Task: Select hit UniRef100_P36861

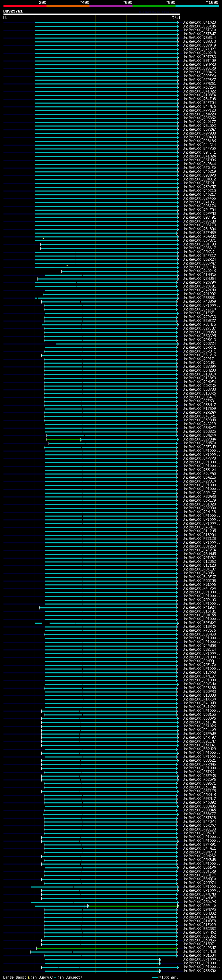Action: point(199,298)
